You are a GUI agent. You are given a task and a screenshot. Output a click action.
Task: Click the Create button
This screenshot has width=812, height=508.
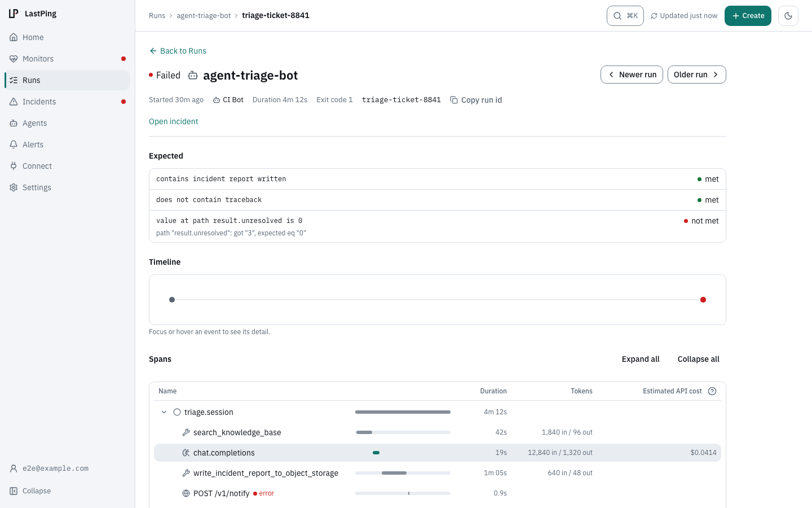click(x=748, y=16)
